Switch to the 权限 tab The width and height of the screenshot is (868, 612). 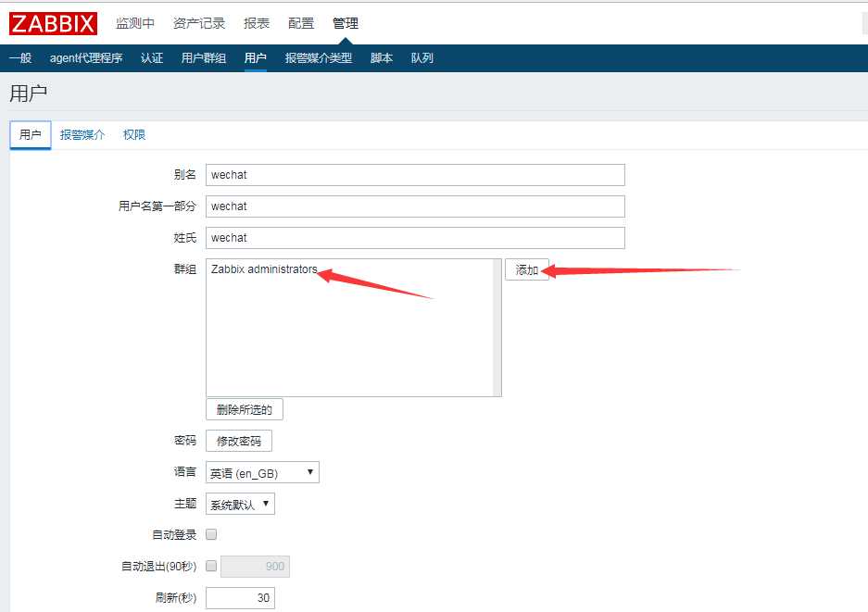pyautogui.click(x=134, y=134)
